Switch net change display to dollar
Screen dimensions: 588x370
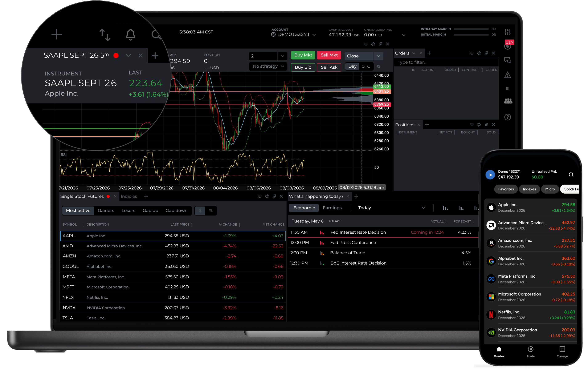(x=200, y=211)
